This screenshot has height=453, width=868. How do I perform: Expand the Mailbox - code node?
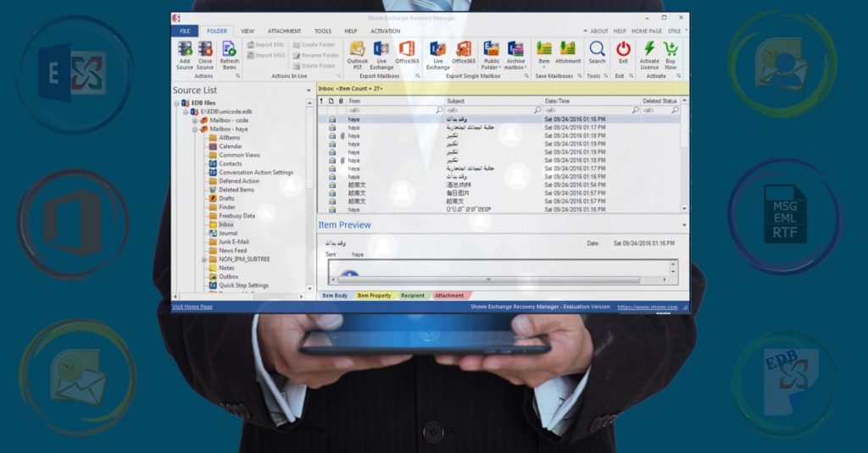click(x=195, y=120)
